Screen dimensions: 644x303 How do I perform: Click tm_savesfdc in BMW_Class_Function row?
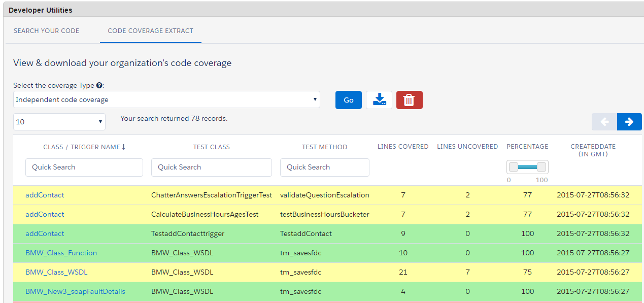pyautogui.click(x=300, y=253)
